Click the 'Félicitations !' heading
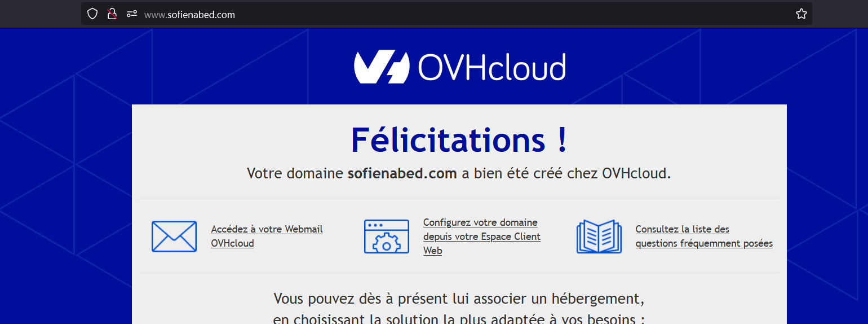 coord(459,139)
